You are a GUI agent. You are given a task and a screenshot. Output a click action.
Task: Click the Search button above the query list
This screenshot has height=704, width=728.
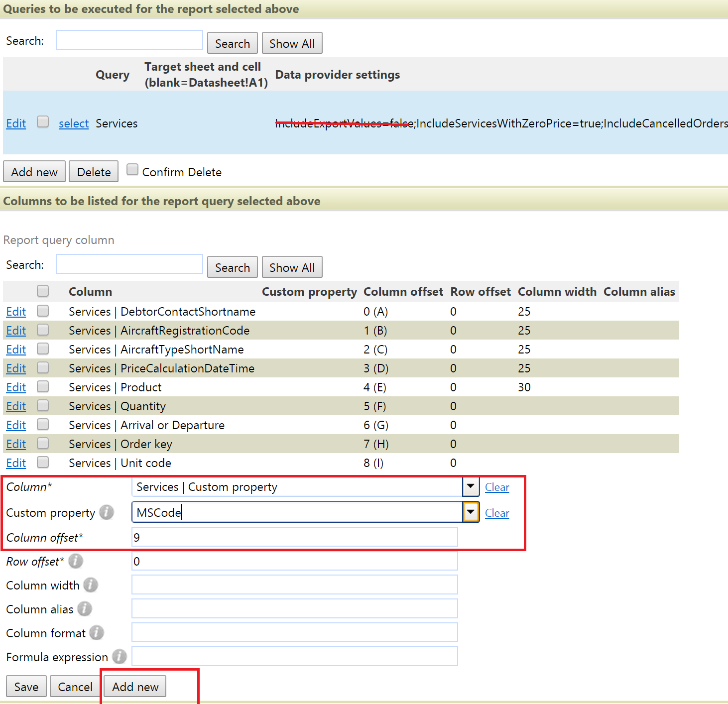[232, 43]
